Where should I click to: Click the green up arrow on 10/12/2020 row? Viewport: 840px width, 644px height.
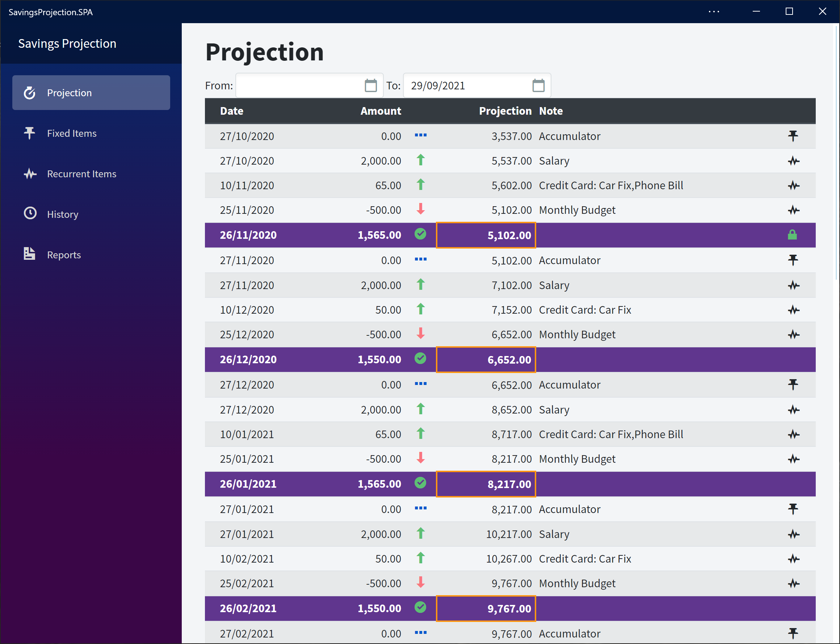coord(420,309)
